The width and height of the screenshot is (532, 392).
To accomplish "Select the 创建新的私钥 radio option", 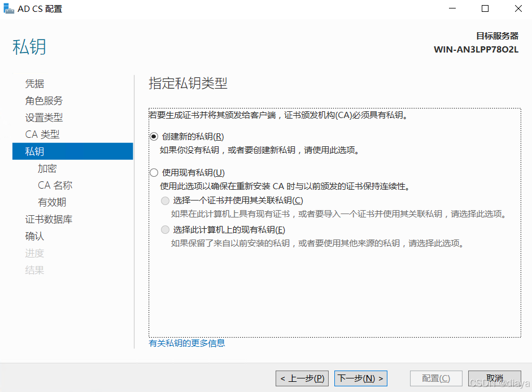I will coord(154,137).
